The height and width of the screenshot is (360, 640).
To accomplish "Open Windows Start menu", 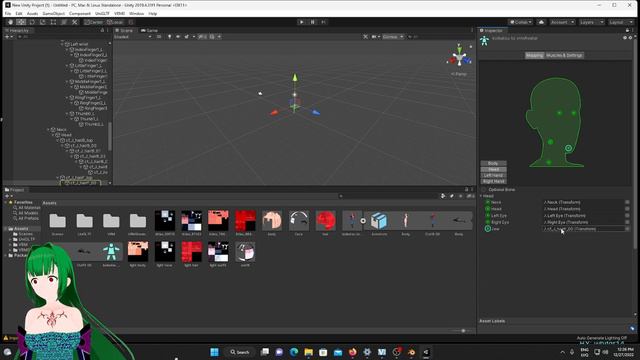I will 214,352.
